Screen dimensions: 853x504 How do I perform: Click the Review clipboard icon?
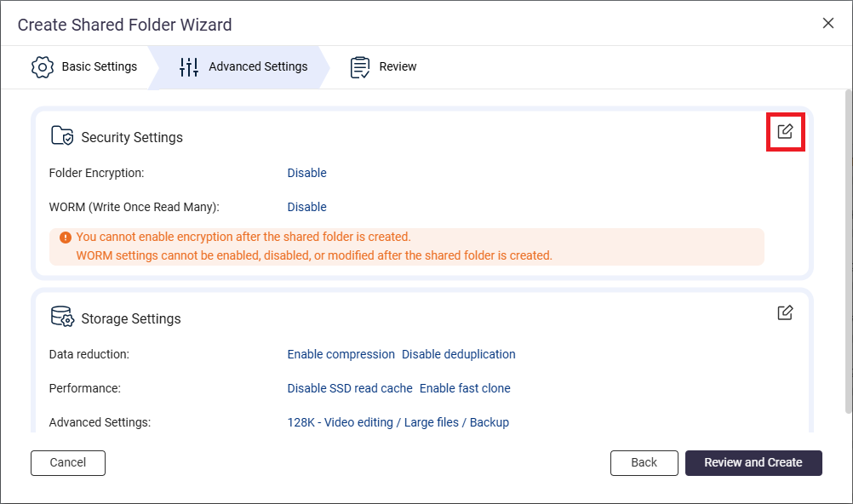(360, 66)
